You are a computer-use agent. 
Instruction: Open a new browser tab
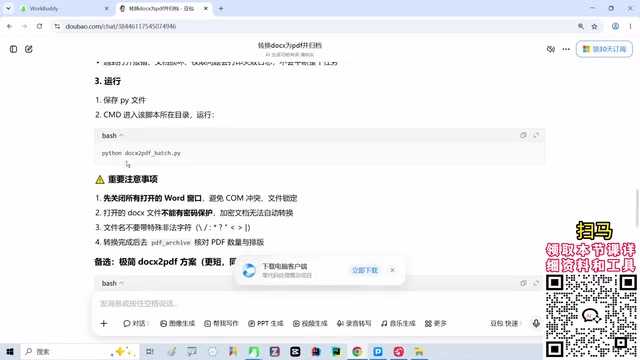point(221,8)
